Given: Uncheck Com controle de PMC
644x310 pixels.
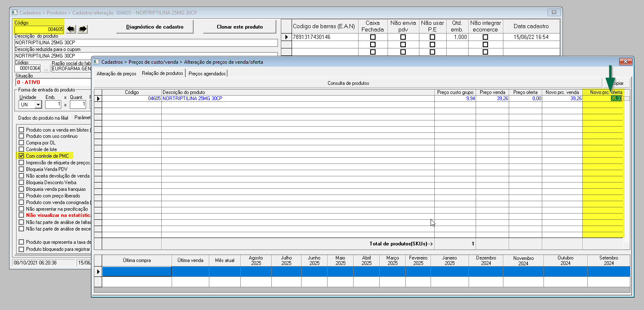Looking at the screenshot, I should (x=22, y=156).
